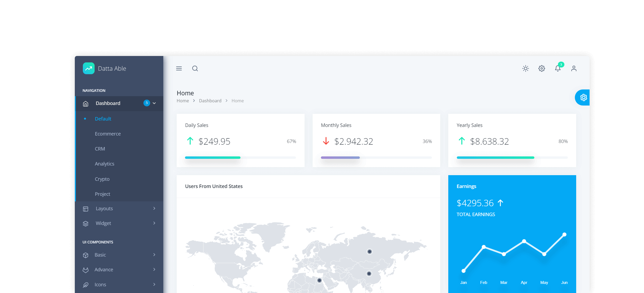Screen dimensions: 644x293
Task: Open the search icon in the header
Action: [x=195, y=69]
